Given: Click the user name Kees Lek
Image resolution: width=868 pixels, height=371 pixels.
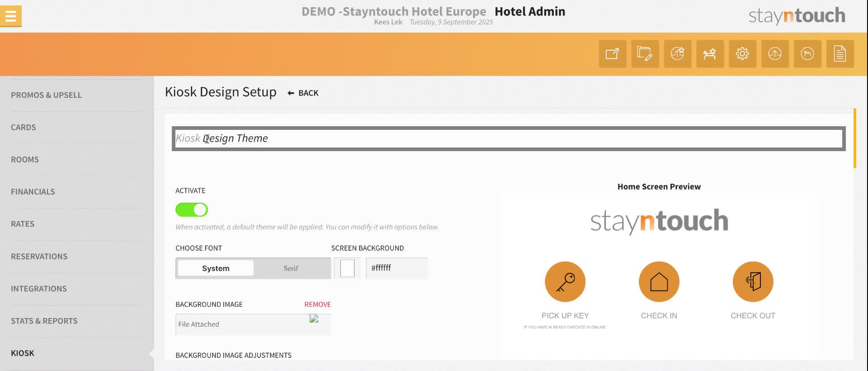Looking at the screenshot, I should tap(388, 22).
